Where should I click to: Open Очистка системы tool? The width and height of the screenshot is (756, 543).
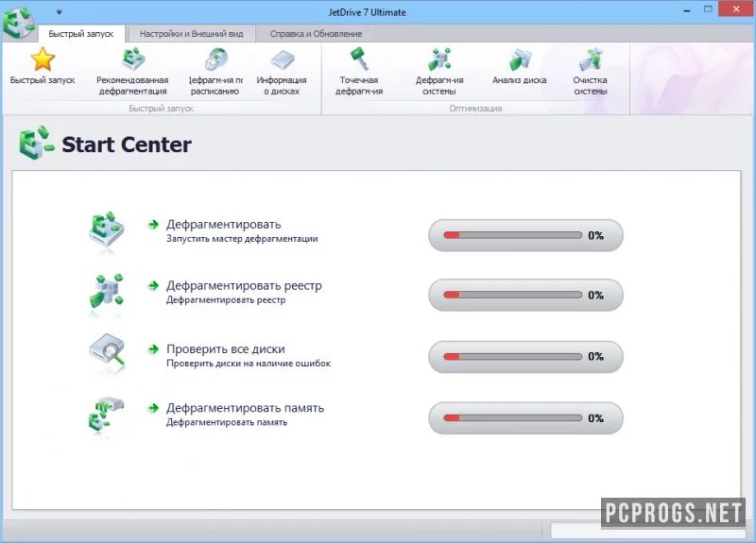tap(591, 59)
